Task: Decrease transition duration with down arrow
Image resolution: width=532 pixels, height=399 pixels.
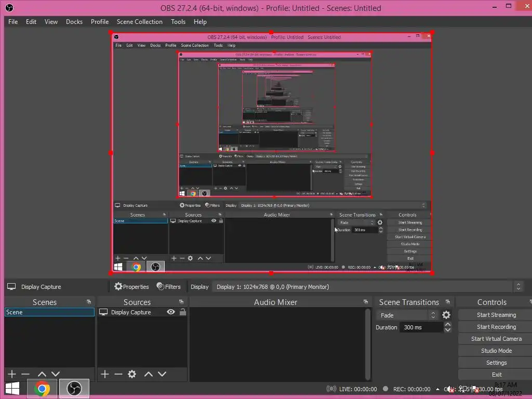Action: click(x=448, y=330)
